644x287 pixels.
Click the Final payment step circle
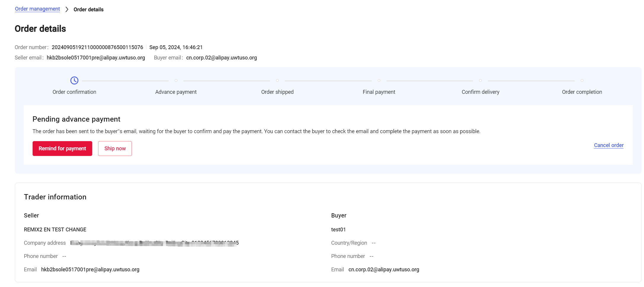point(379,80)
